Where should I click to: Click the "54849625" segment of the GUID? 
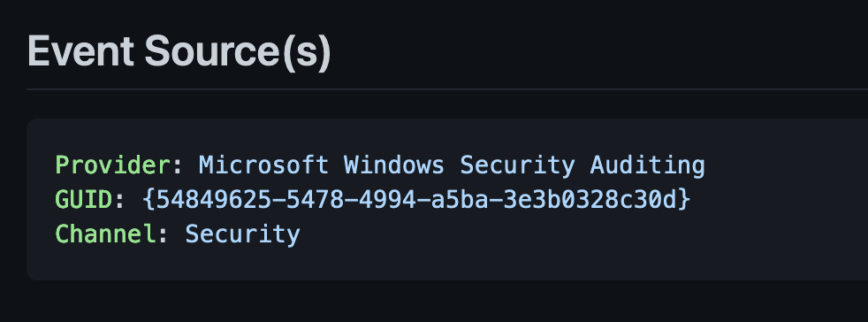tap(214, 200)
